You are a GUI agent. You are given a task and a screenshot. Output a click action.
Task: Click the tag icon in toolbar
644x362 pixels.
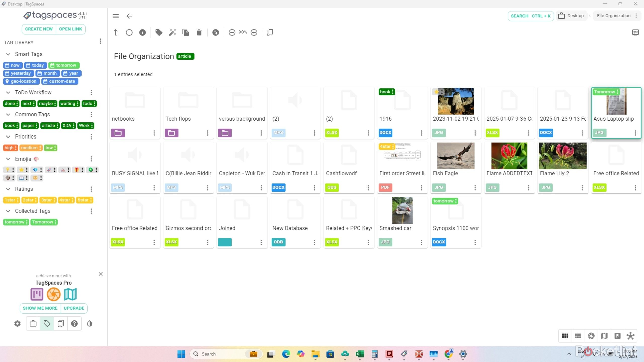tap(159, 32)
